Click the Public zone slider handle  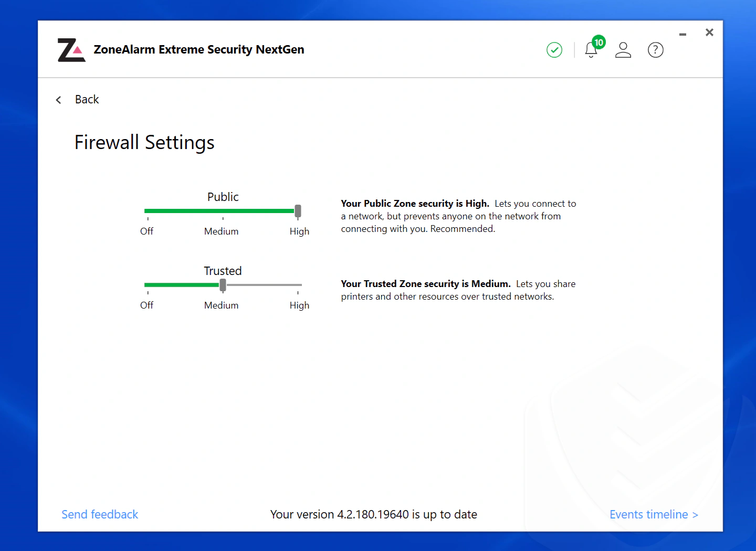tap(298, 211)
